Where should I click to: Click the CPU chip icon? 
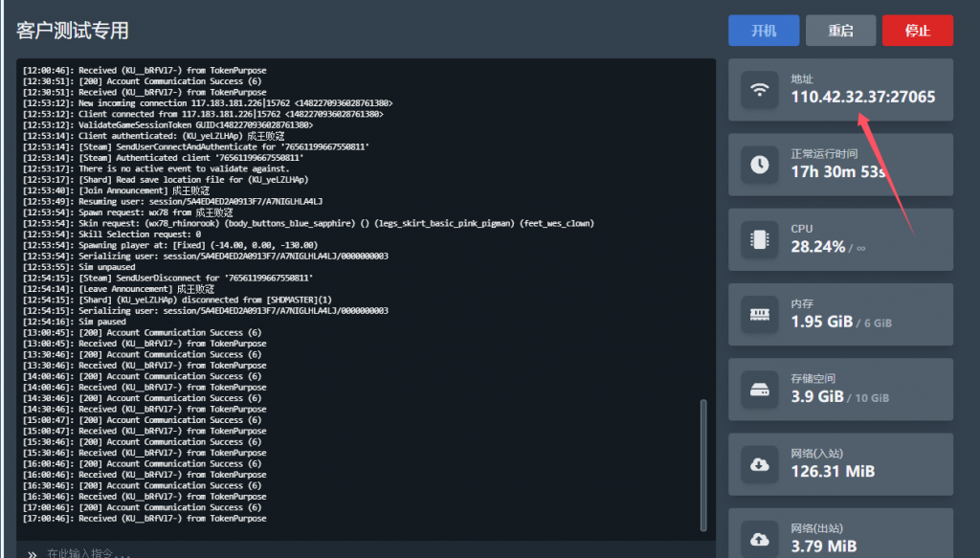tap(760, 239)
